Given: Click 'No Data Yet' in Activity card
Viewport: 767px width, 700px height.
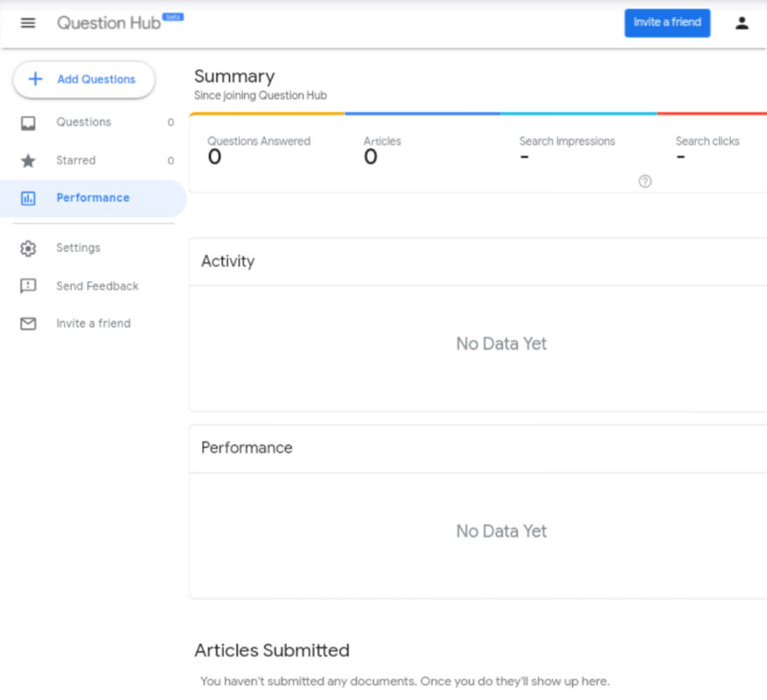Looking at the screenshot, I should pyautogui.click(x=501, y=344).
